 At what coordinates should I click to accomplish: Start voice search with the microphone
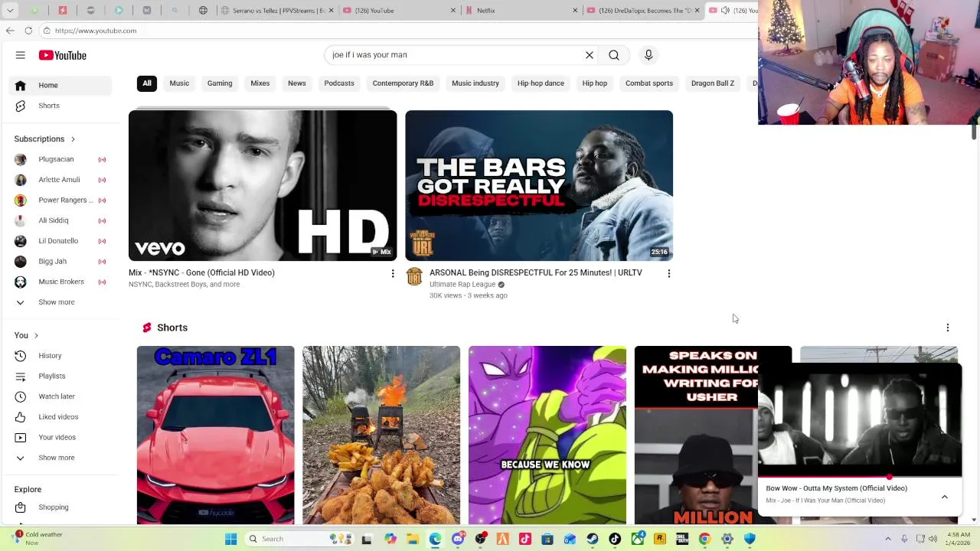point(648,55)
